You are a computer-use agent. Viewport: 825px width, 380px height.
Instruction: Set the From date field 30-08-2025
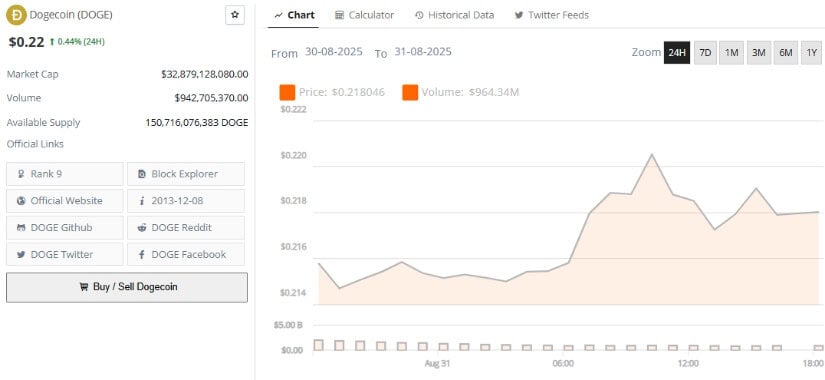pos(334,52)
